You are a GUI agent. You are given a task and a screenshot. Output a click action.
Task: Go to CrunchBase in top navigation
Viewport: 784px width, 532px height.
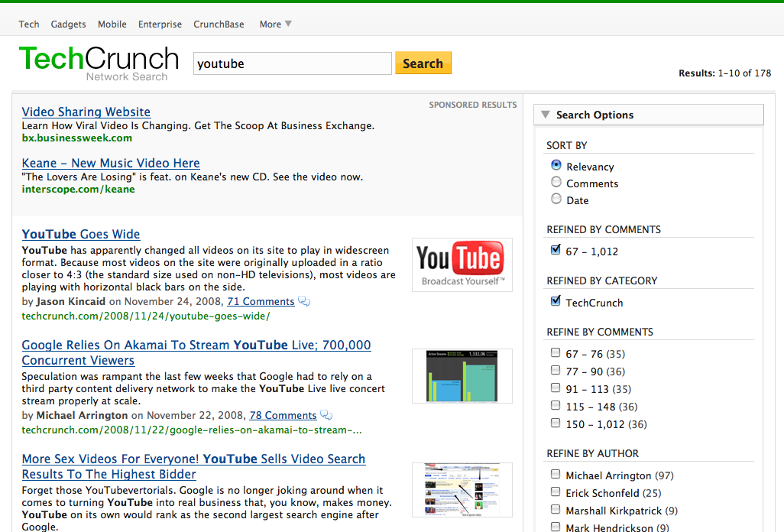click(219, 24)
